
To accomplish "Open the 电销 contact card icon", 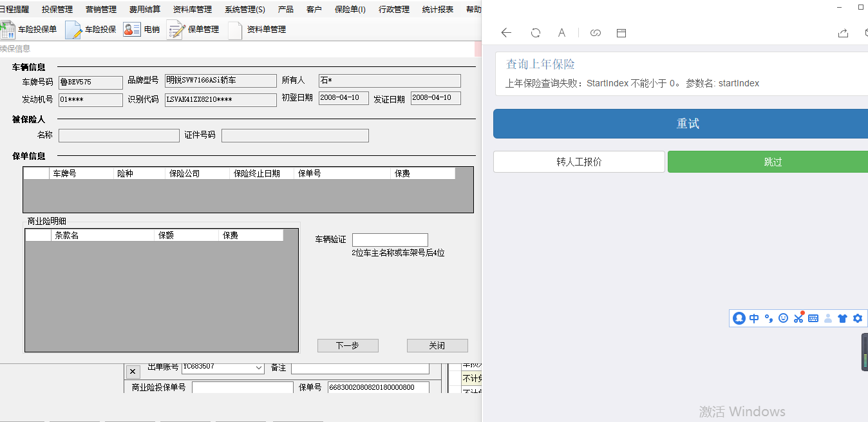I will pyautogui.click(x=132, y=30).
